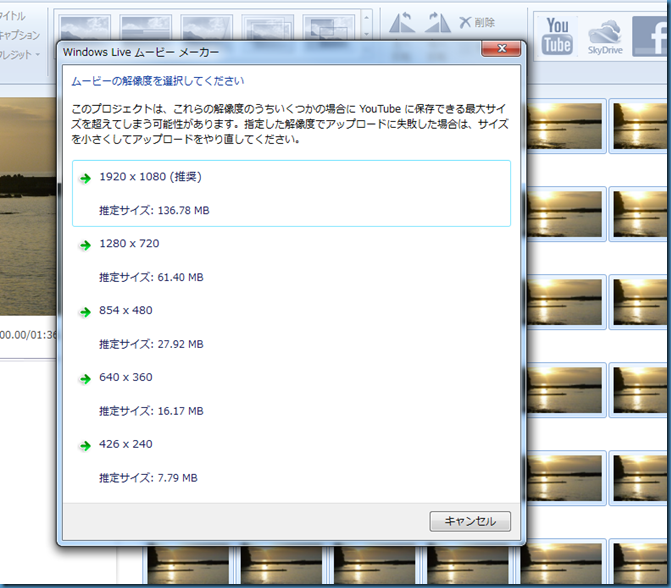The width and height of the screenshot is (671, 588).
Task: Click the キャンセル button
Action: pos(470,521)
